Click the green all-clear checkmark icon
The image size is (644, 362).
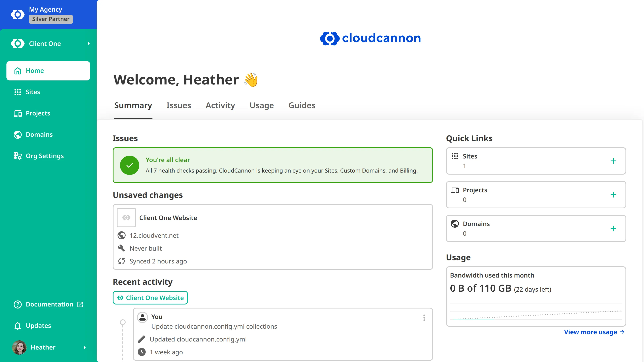pos(129,165)
